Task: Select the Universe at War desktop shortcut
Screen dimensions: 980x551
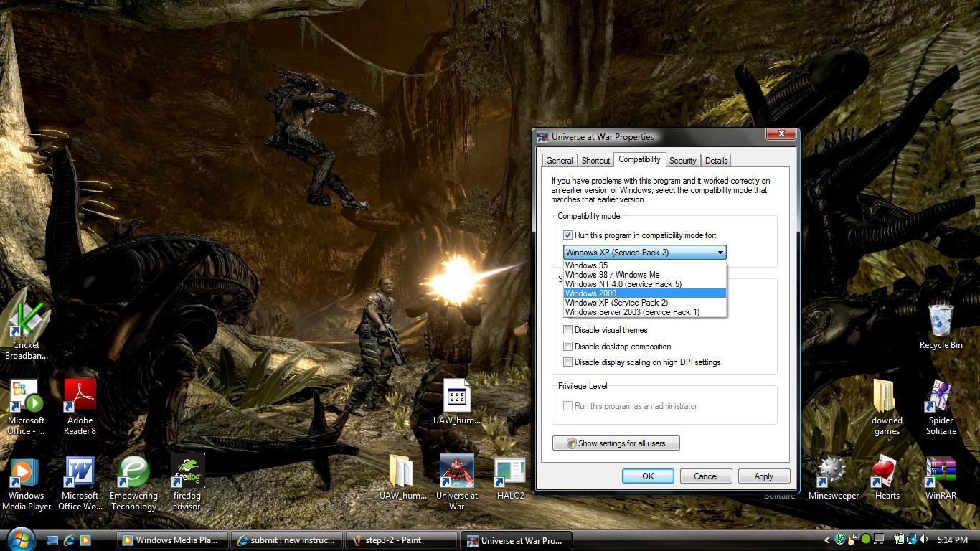Action: point(457,482)
